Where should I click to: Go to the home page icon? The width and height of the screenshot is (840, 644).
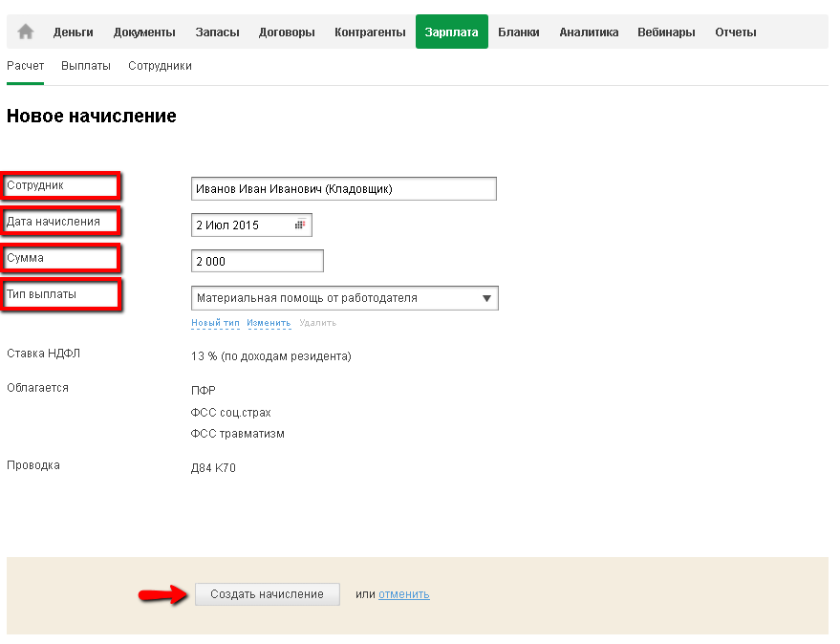pos(25,32)
